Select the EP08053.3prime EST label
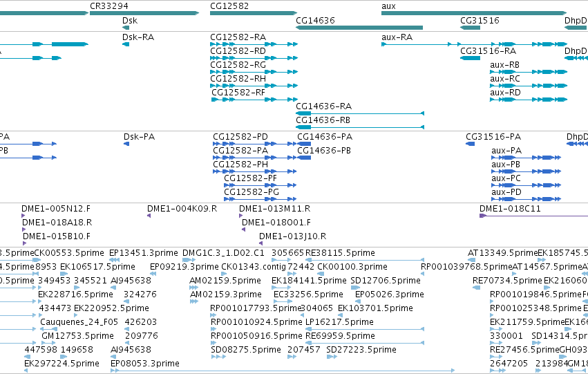The height and width of the screenshot is (374, 588). click(144, 364)
